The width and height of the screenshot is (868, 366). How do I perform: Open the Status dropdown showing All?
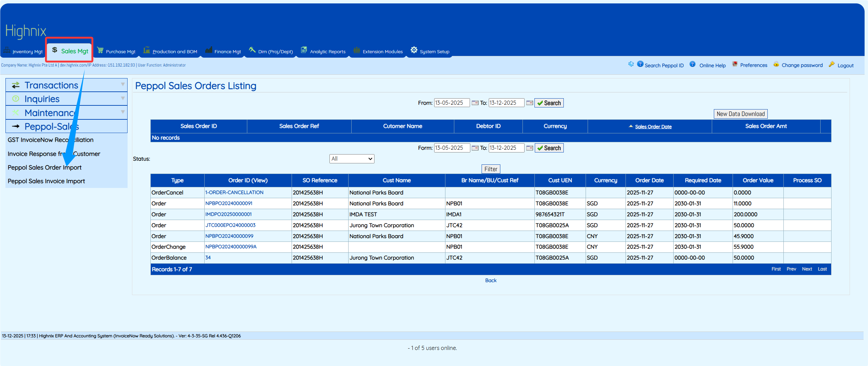pyautogui.click(x=352, y=159)
